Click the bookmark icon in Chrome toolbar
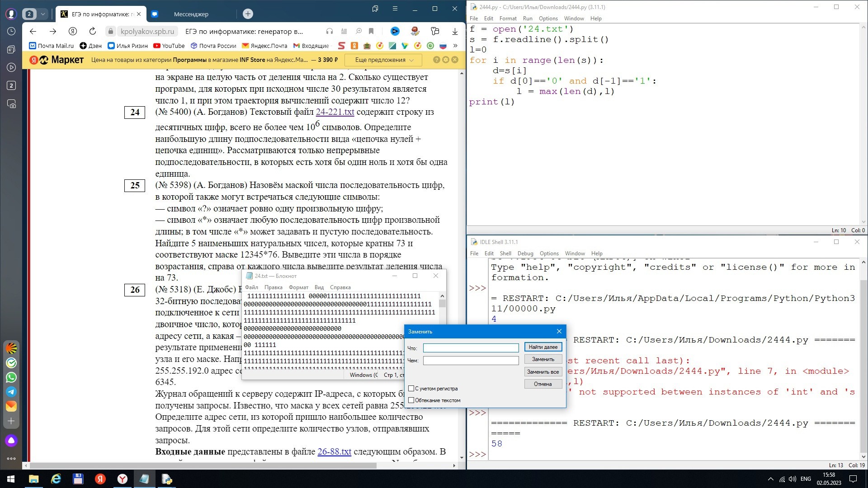868x488 pixels. (370, 31)
